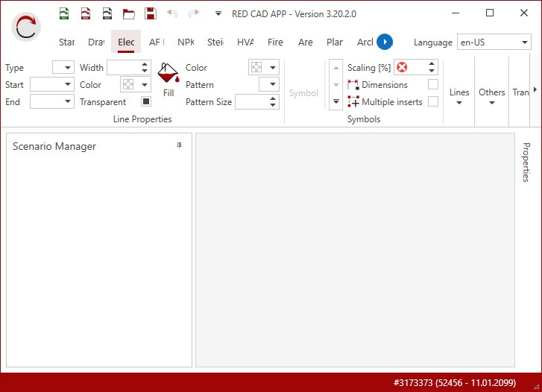Click the RED CAD application logo button
The image size is (542, 392).
tap(26, 27)
